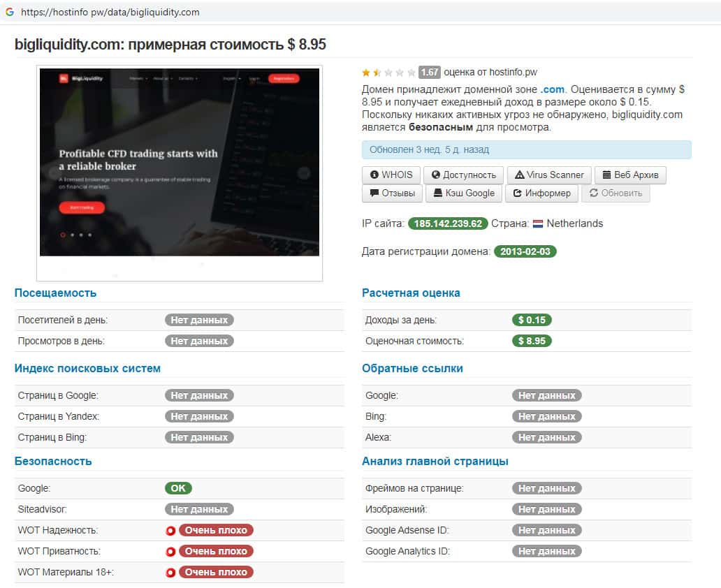Click Страниц в Google Нет данных badge
Image resolution: width=721 pixels, height=588 pixels.
coord(199,395)
